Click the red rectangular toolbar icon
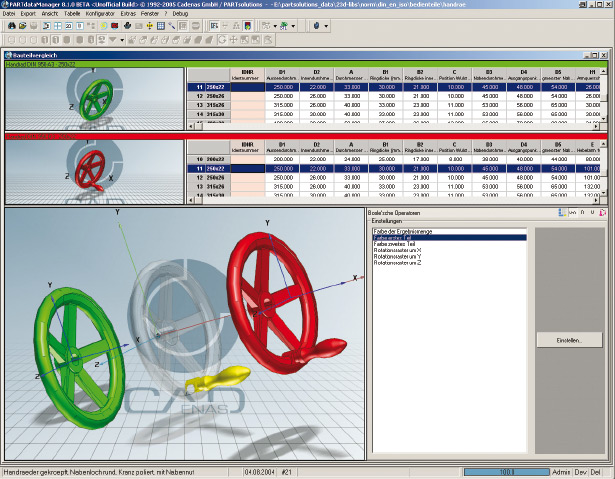Screen dimensions: 615x479 tap(115, 25)
